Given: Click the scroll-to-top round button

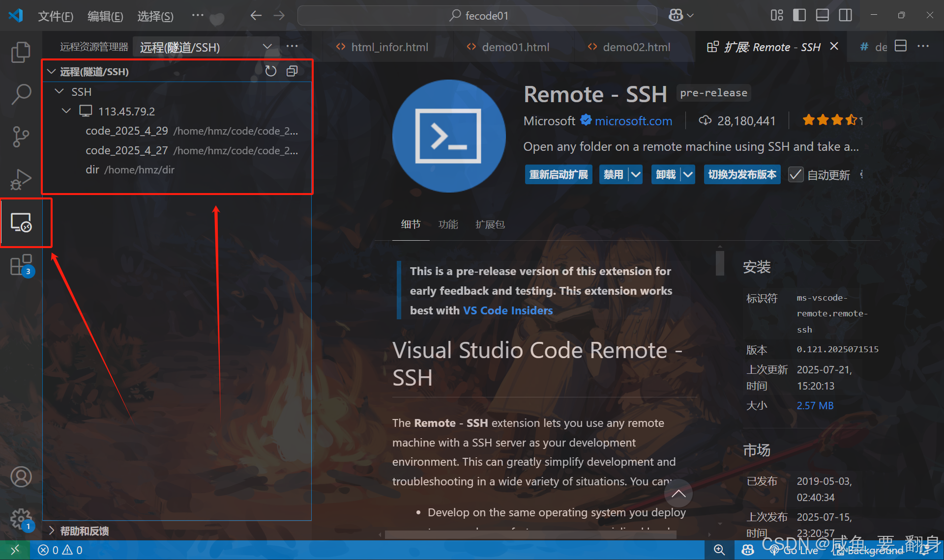Looking at the screenshot, I should pos(678,493).
